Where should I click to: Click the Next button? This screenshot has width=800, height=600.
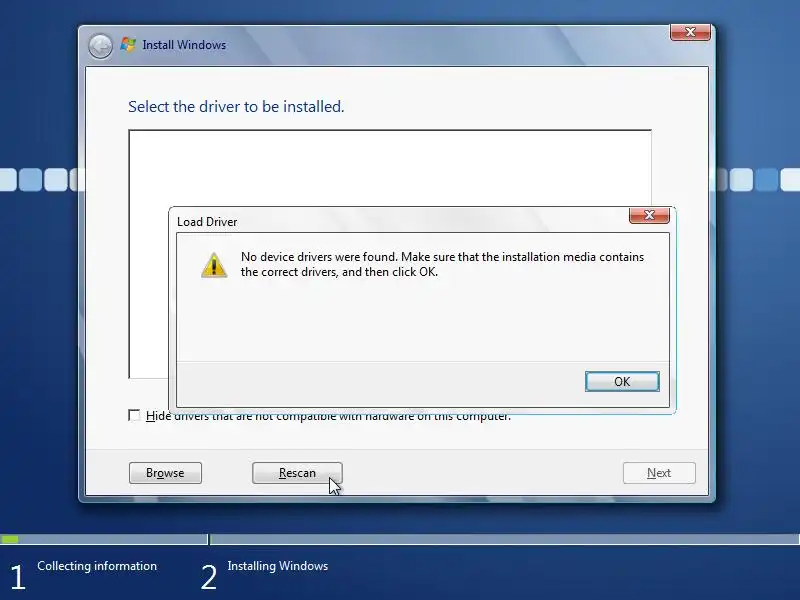(659, 473)
